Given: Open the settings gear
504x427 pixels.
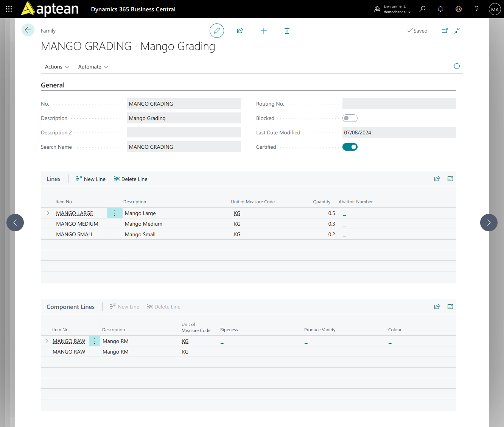Looking at the screenshot, I should 459,9.
